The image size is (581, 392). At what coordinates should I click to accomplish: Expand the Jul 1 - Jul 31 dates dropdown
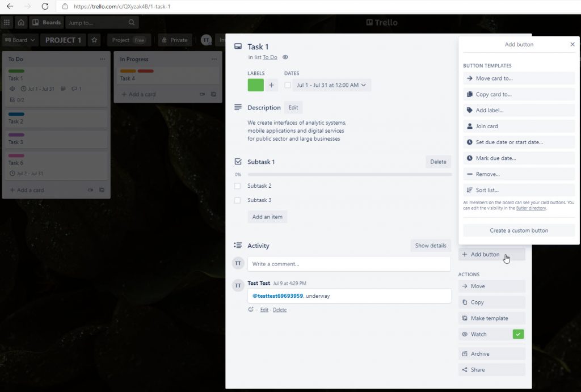(x=331, y=85)
